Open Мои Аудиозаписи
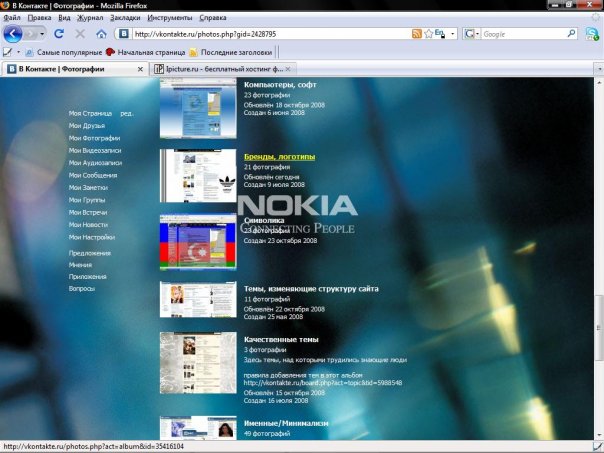 click(x=95, y=163)
